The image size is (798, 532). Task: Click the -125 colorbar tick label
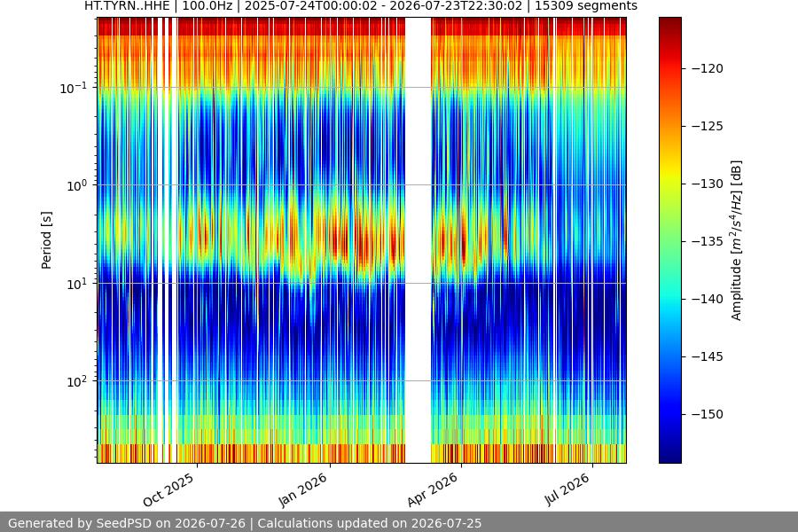point(708,126)
